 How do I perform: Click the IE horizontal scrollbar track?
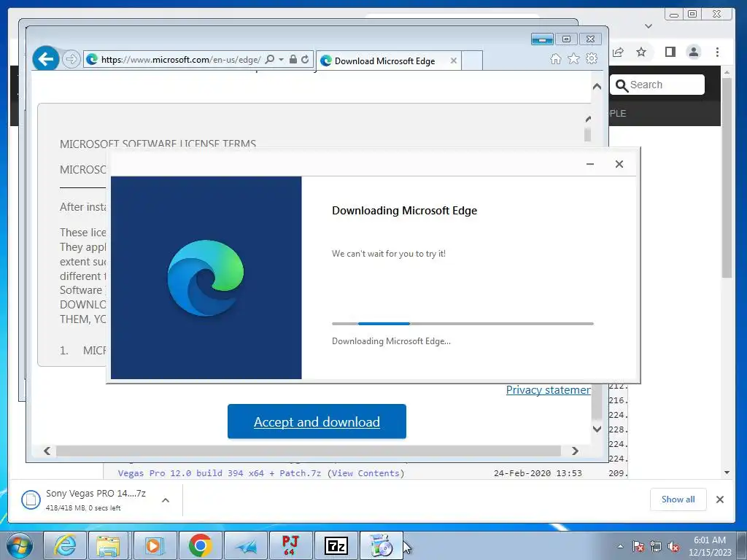pos(309,451)
